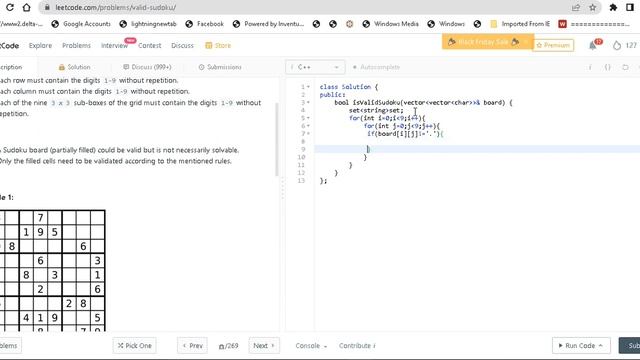The image size is (640, 360).
Task: Open the lightningnewtab bookmark
Action: [x=148, y=24]
